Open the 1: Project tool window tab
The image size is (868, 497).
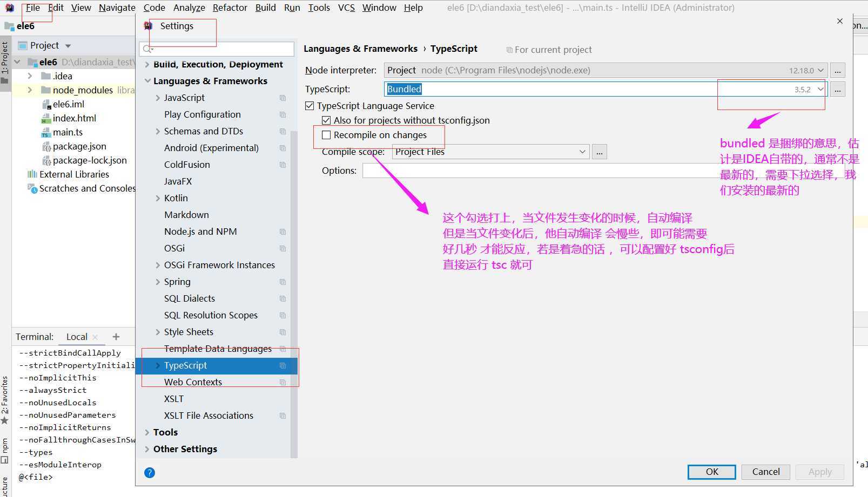coord(5,63)
